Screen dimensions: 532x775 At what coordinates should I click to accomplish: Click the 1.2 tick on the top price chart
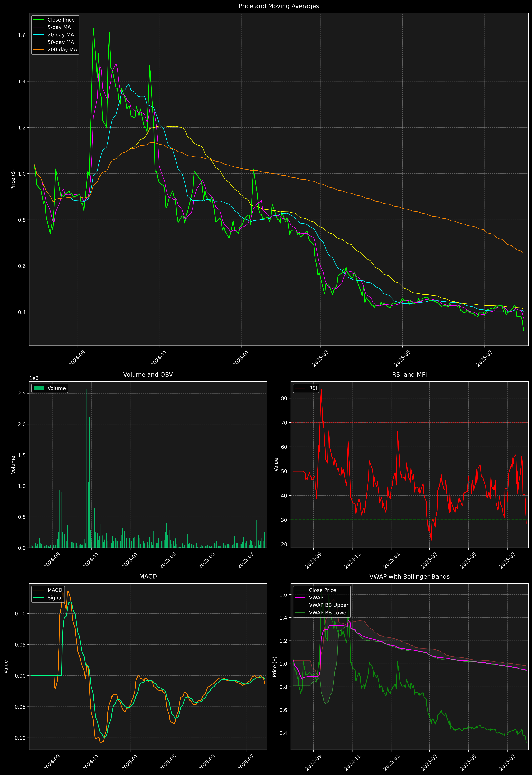pyautogui.click(x=22, y=127)
